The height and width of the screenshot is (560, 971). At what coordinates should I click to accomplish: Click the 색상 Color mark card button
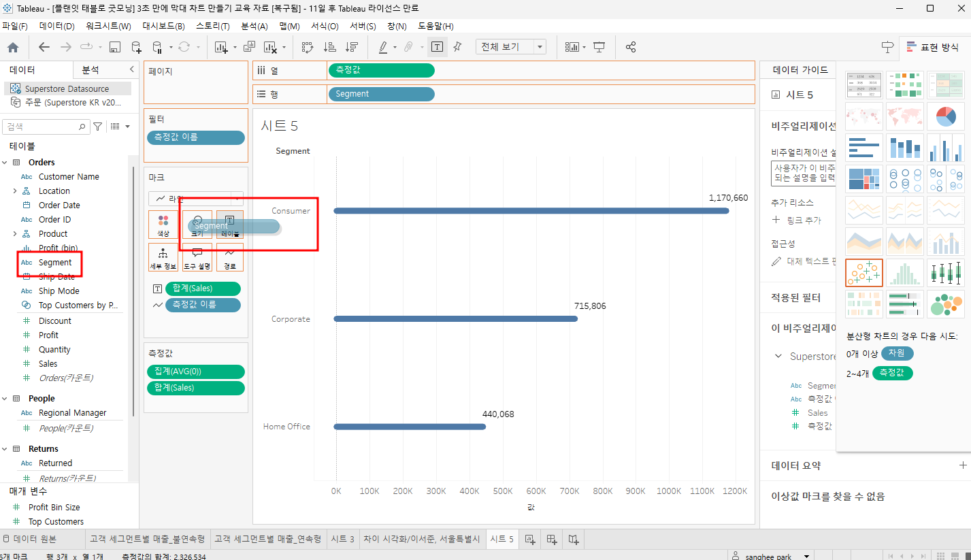point(163,225)
